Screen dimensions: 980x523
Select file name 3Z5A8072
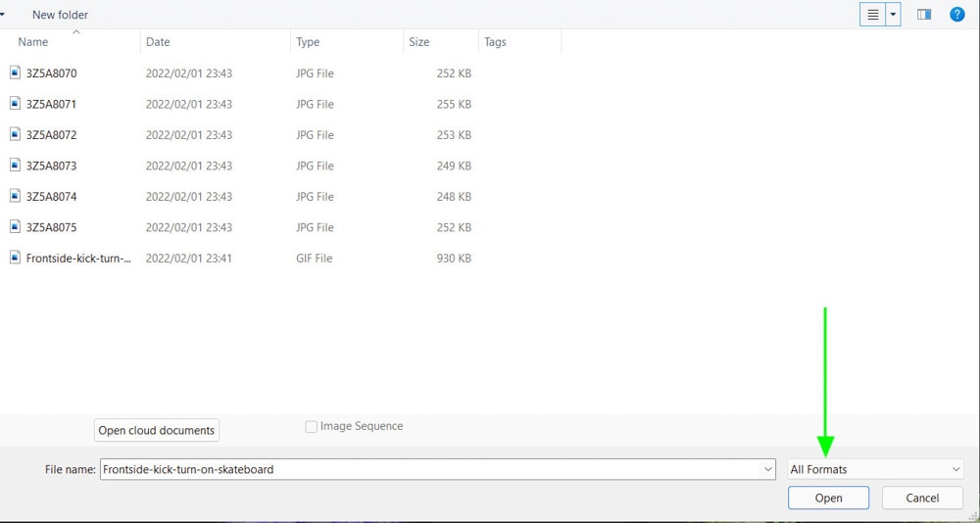coord(51,134)
